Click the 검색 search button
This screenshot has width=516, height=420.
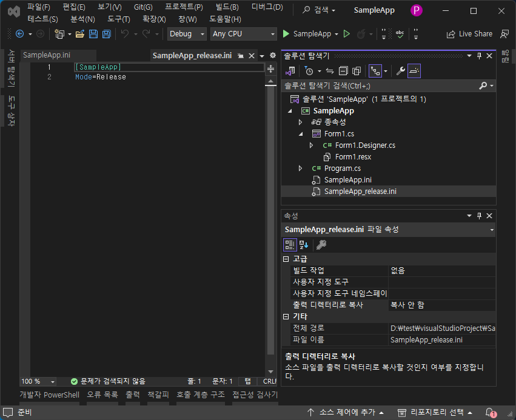coord(318,10)
